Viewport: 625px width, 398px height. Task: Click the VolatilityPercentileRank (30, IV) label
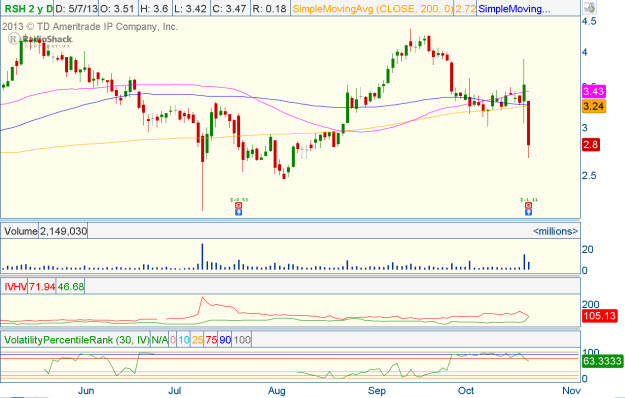[76, 340]
